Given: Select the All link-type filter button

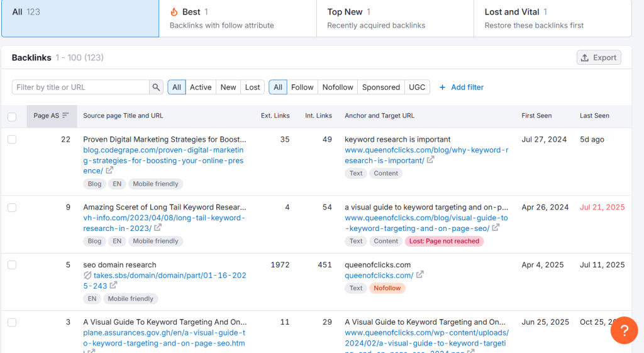Looking at the screenshot, I should (278, 87).
